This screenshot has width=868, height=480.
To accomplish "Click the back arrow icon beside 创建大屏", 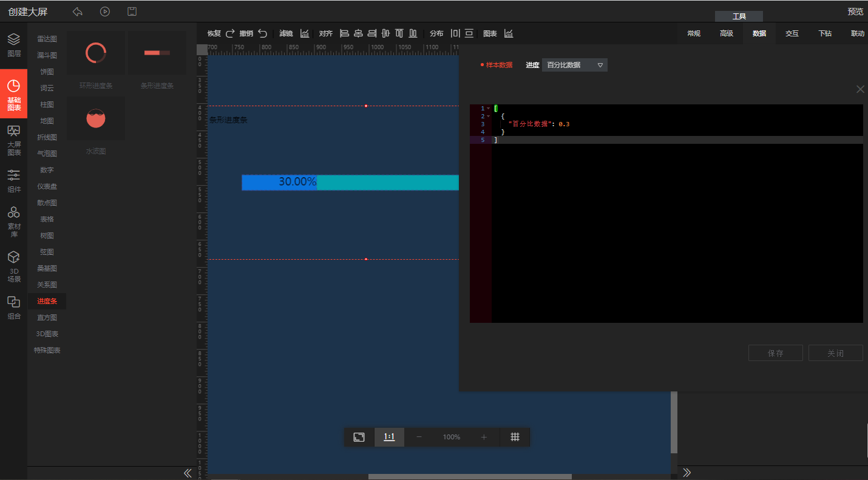I will (78, 12).
